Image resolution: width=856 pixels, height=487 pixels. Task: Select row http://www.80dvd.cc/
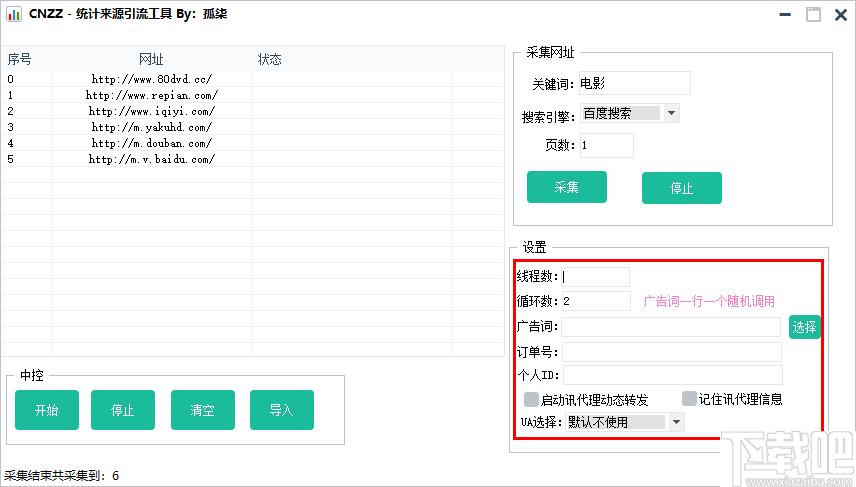(x=252, y=79)
